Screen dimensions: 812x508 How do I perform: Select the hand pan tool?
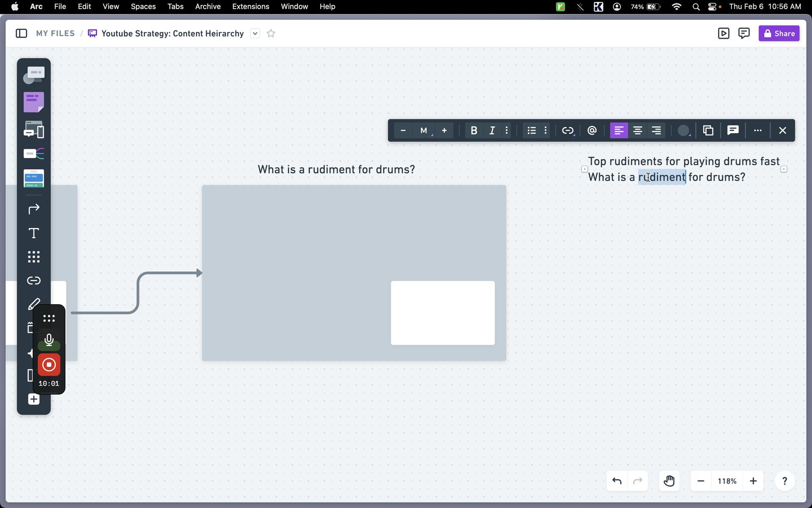pos(669,481)
